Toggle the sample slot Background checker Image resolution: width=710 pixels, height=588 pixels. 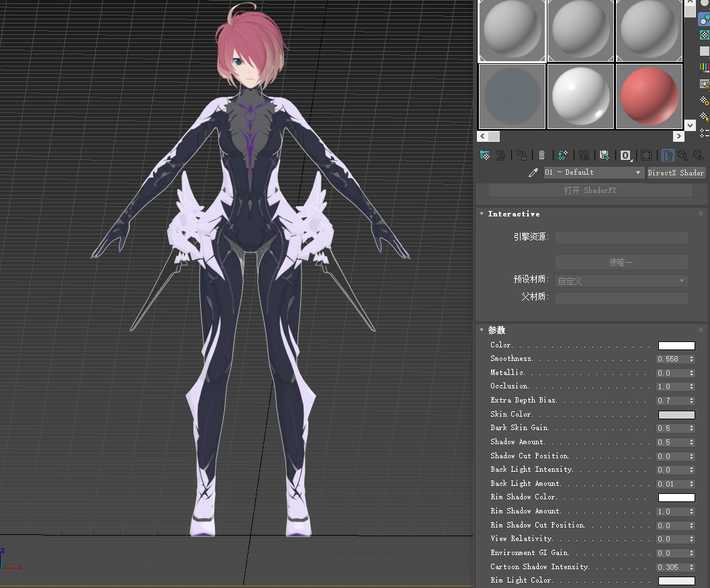pos(704,35)
